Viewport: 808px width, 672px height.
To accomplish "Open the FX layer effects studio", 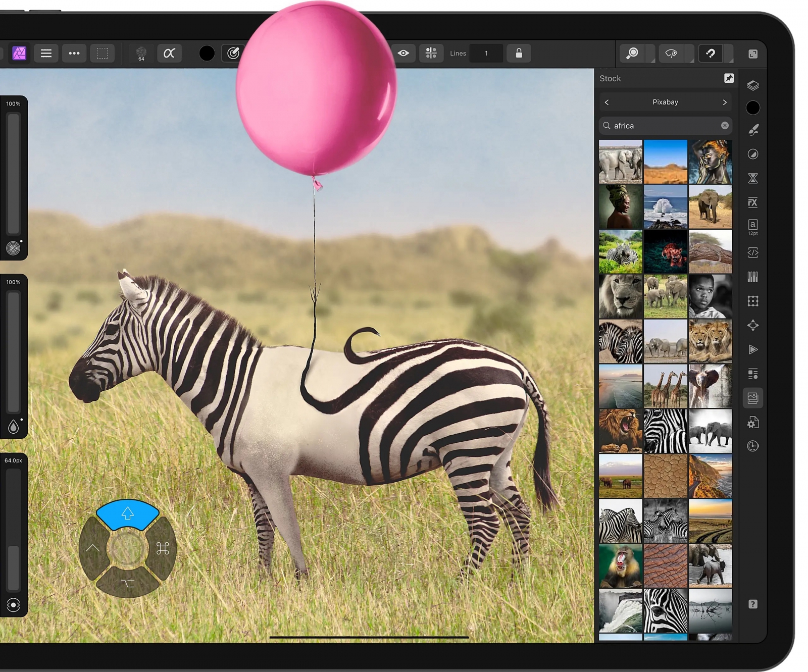I will point(753,202).
